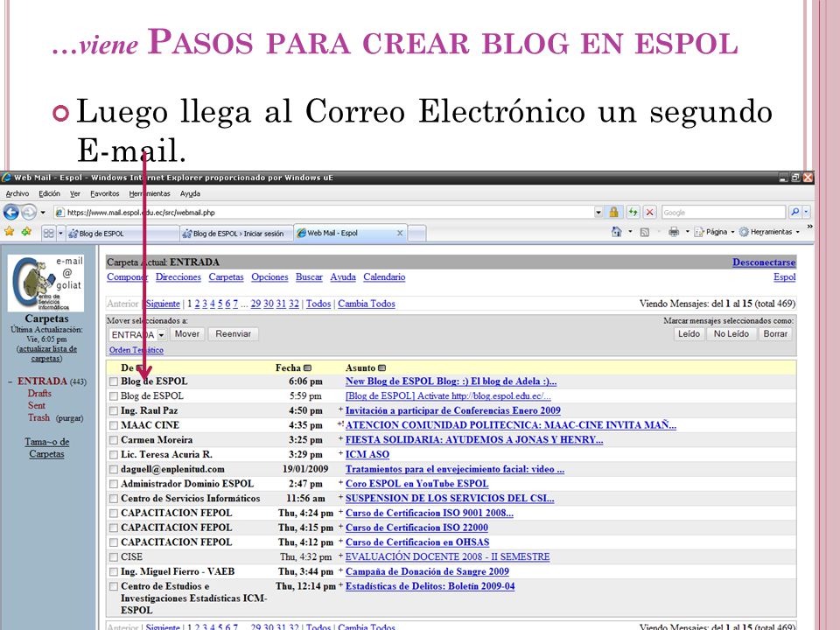This screenshot has height=630, width=840.
Task: Open the search provider dropdown arrow
Action: point(806,212)
